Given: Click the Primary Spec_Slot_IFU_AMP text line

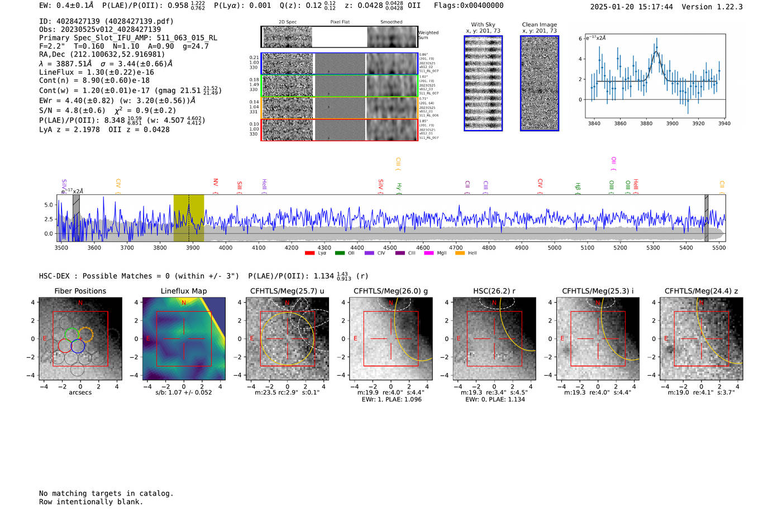Looking at the screenshot, I should [x=128, y=38].
